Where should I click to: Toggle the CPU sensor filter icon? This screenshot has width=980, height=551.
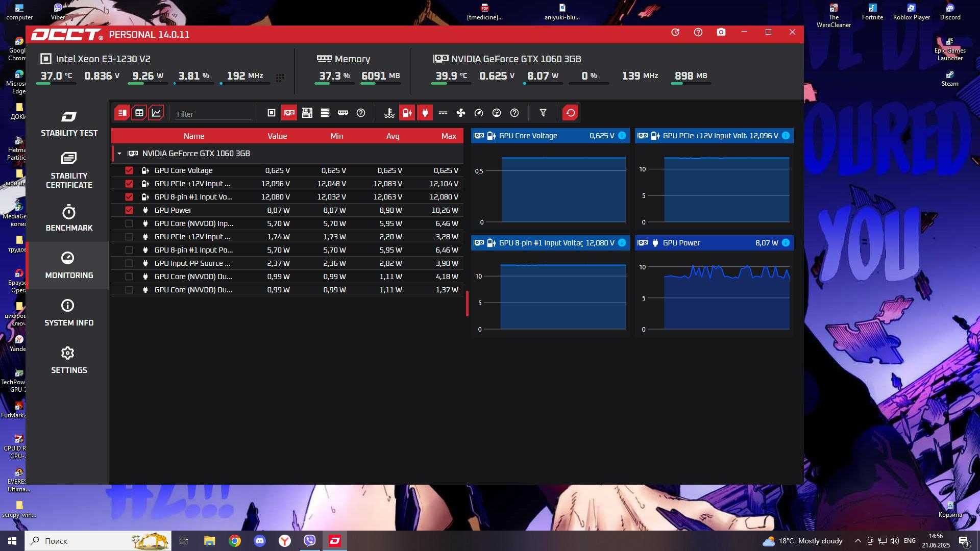(x=272, y=113)
